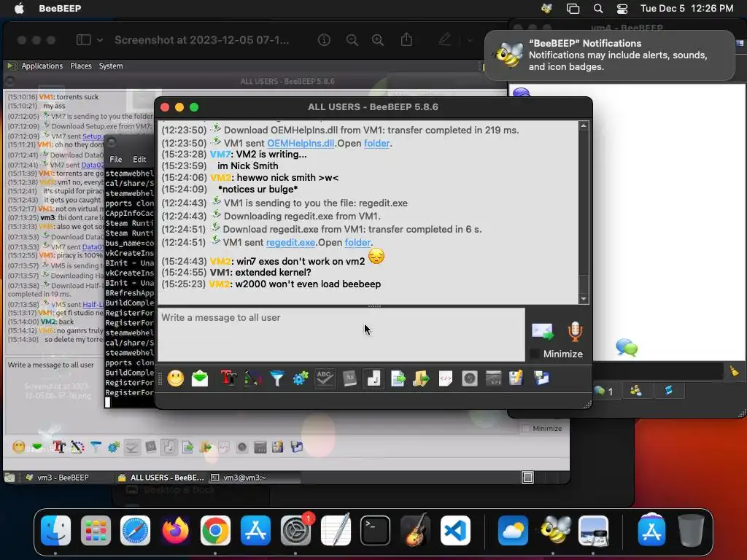Click the chat bubbles icon in vm4 BeeBEEP window

click(627, 347)
